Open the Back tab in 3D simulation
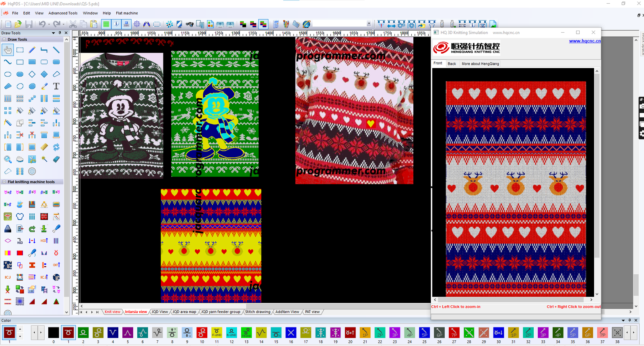The height and width of the screenshot is (346, 644). (452, 64)
